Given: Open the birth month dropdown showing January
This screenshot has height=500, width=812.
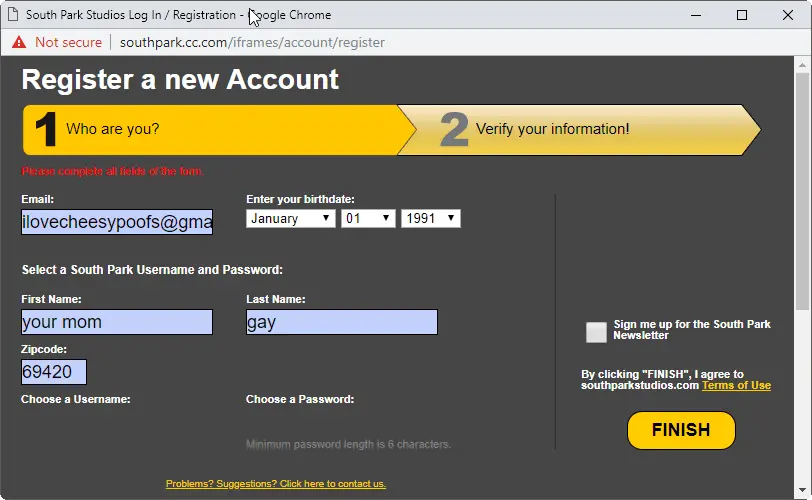Looking at the screenshot, I should pos(290,218).
